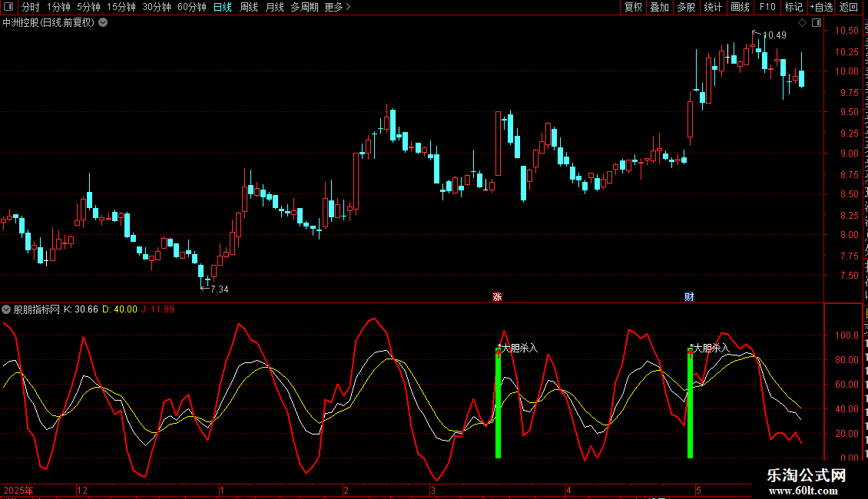Open the 多周期 multi-period view
868x499 pixels.
304,7
